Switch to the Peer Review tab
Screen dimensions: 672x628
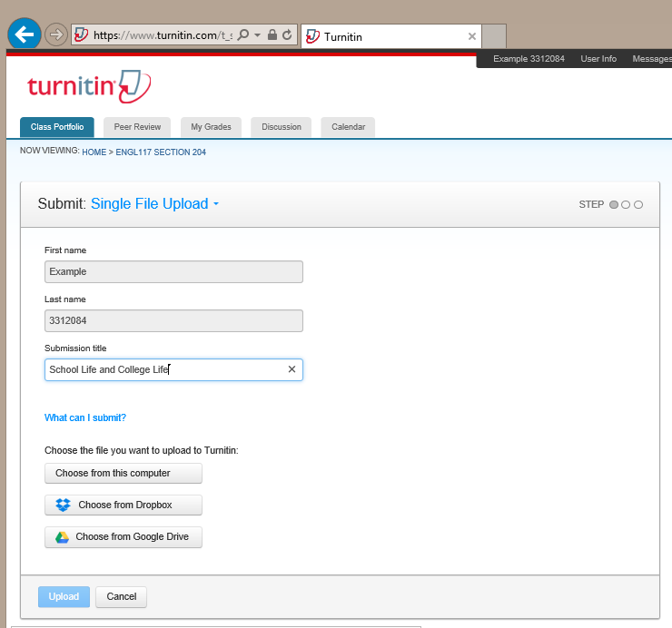click(137, 127)
